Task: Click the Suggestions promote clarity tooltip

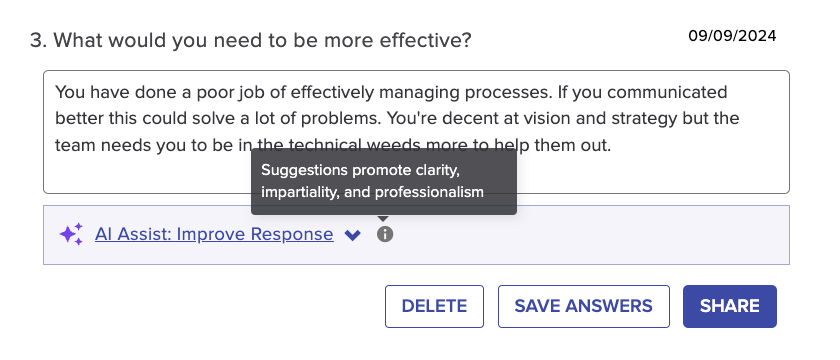Action: pyautogui.click(x=384, y=181)
